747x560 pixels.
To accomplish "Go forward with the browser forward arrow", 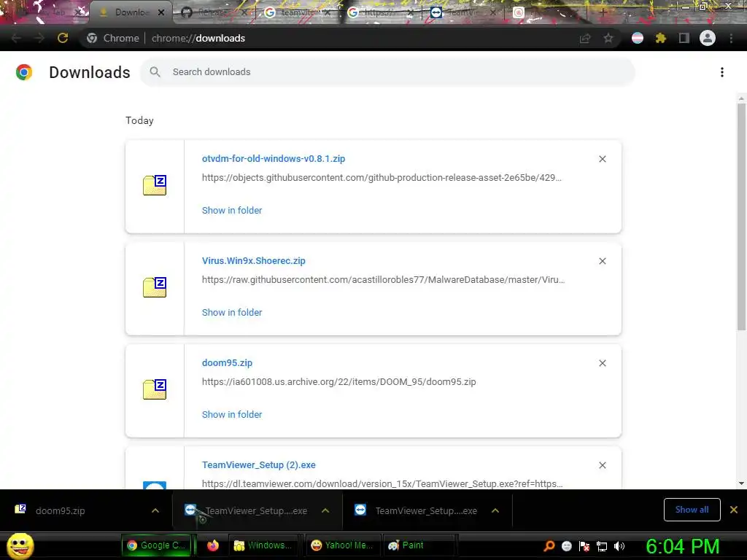I will 39,38.
